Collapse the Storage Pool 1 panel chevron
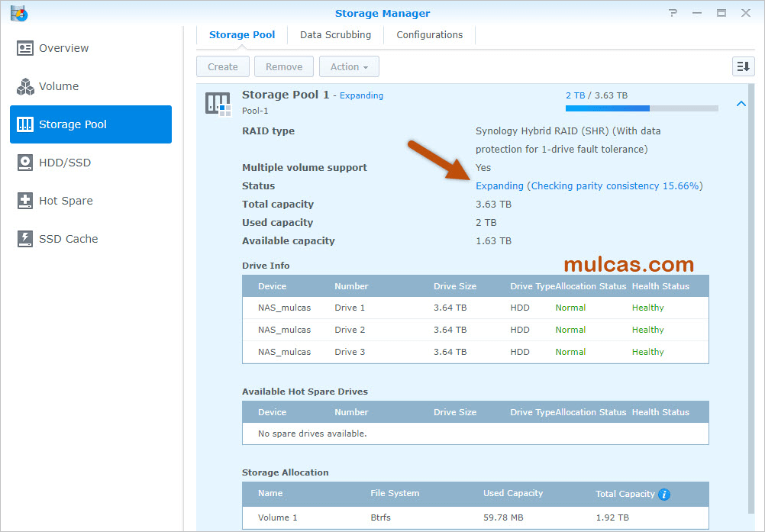This screenshot has height=532, width=765. [741, 104]
